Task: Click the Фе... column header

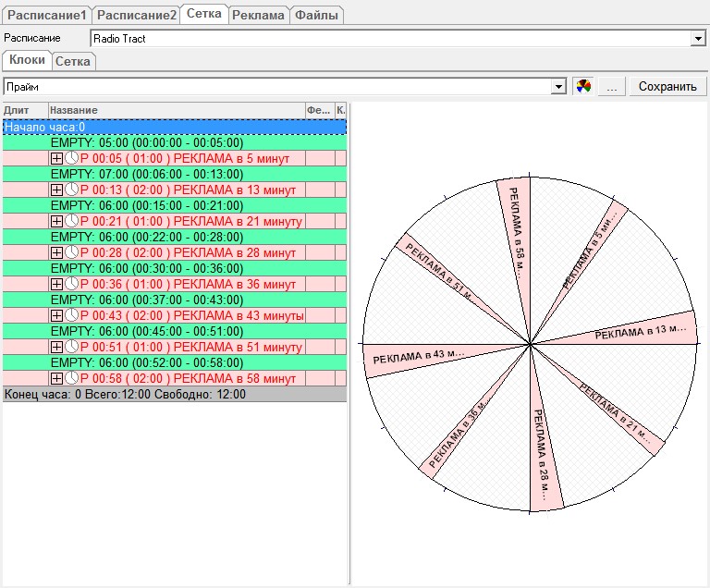Action: point(320,110)
